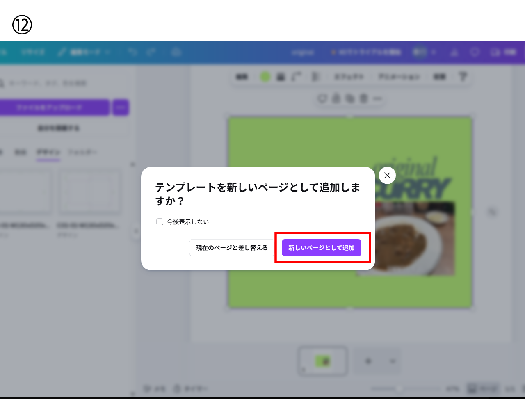Enable the 今後表示しない checkbox

click(160, 222)
